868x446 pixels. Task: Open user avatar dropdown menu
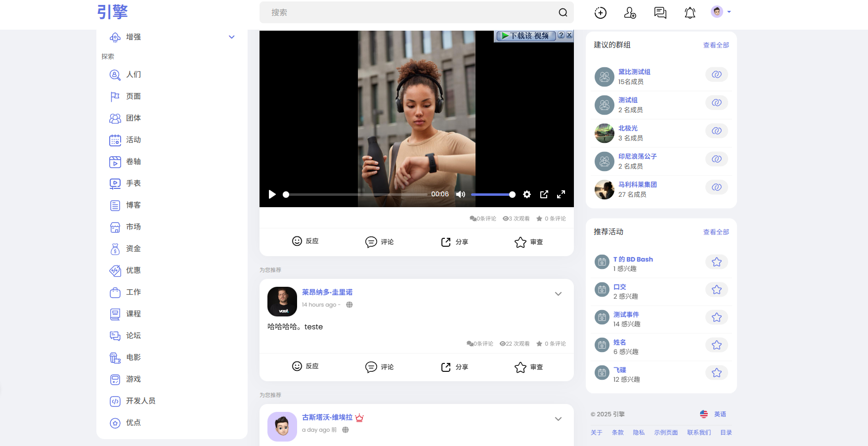click(721, 12)
